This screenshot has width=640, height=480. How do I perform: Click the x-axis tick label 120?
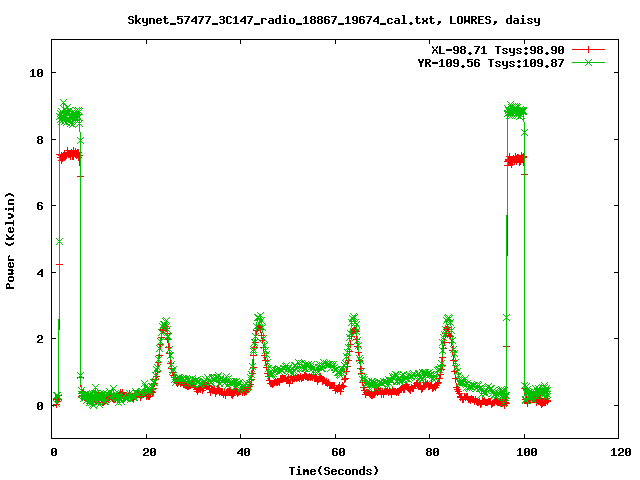[x=621, y=452]
